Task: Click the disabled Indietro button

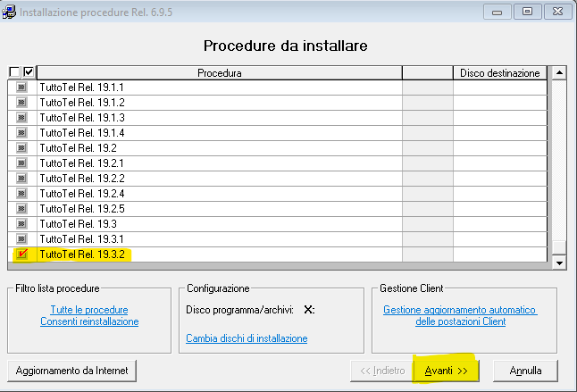Action: coord(382,371)
